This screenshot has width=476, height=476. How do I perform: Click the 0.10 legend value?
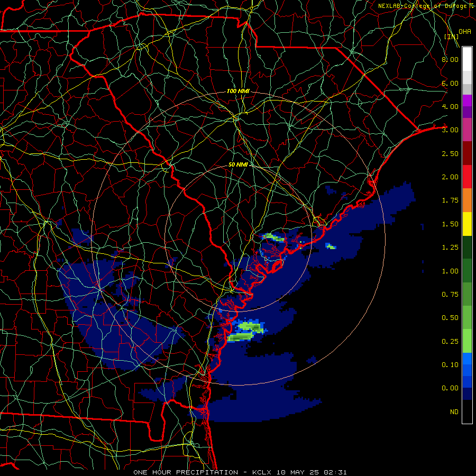pos(450,365)
